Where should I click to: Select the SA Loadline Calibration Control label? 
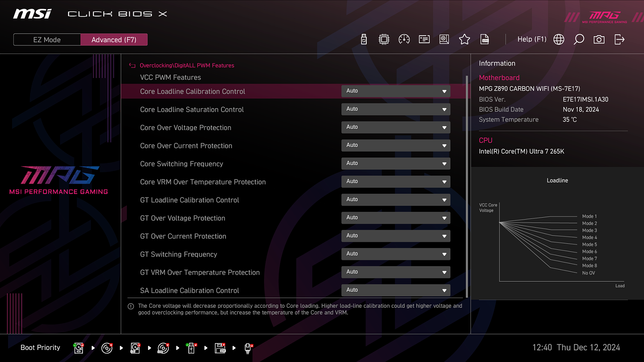(x=190, y=291)
